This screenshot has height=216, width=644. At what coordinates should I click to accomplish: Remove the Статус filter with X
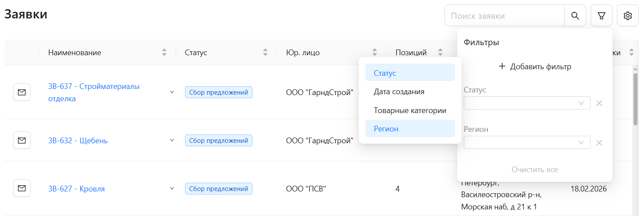pyautogui.click(x=599, y=103)
